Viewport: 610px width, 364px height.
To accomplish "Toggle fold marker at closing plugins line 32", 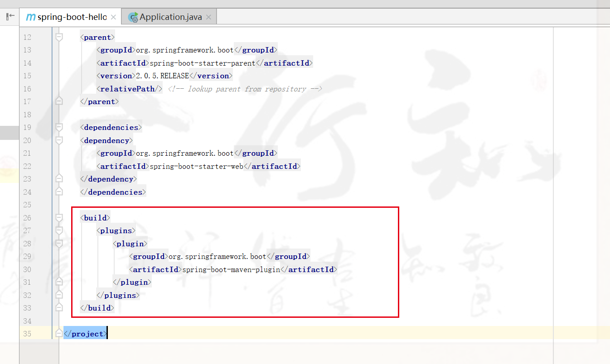I will tap(59, 295).
